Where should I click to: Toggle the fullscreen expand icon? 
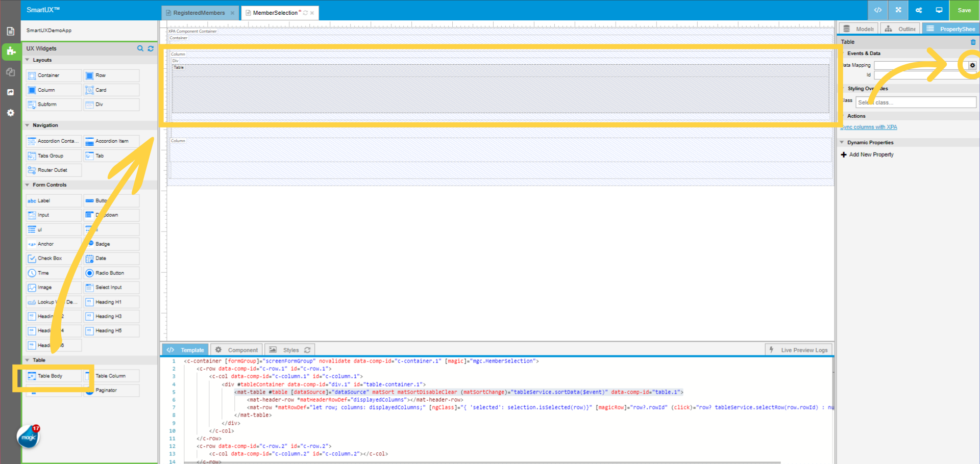click(898, 10)
